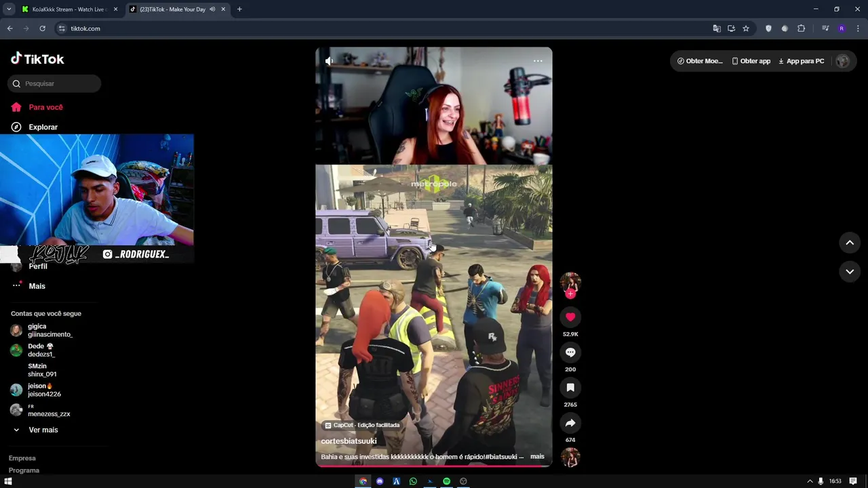Open the gigica followed account

pyautogui.click(x=42, y=330)
